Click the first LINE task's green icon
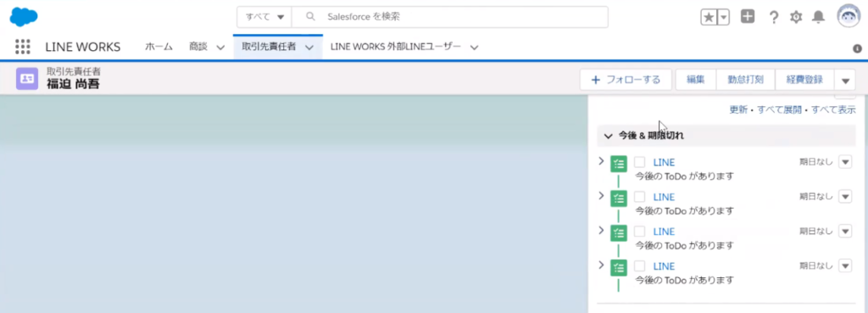Image resolution: width=868 pixels, height=313 pixels. point(618,164)
